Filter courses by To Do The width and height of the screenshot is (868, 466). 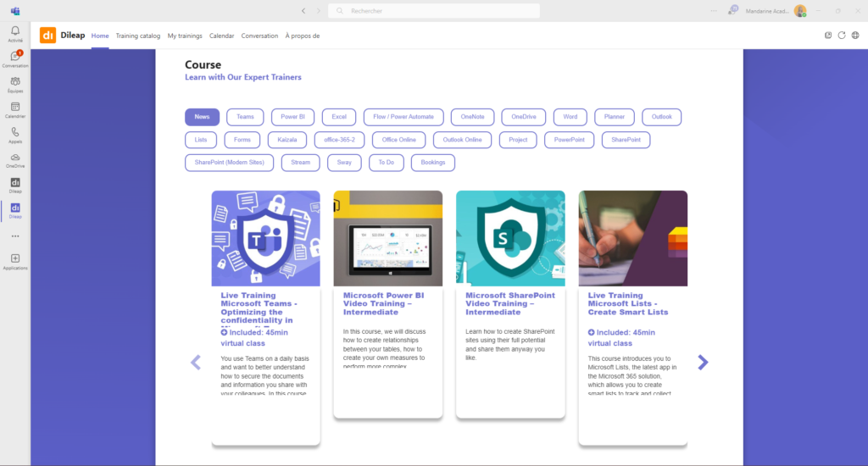[387, 163]
